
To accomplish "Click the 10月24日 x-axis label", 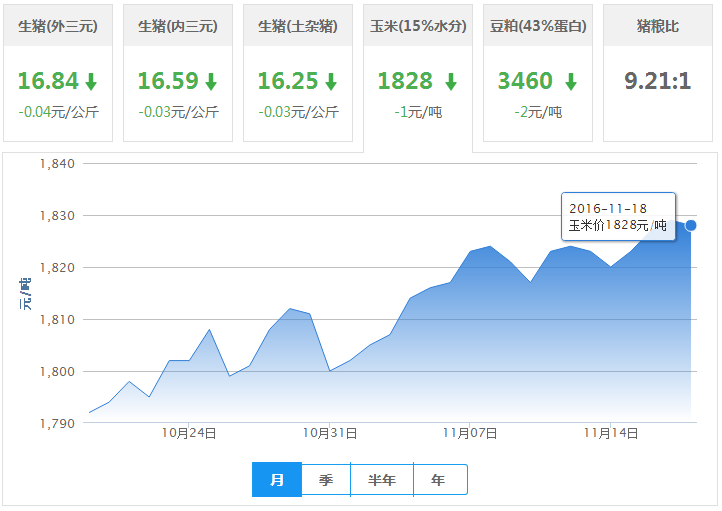I will [189, 433].
